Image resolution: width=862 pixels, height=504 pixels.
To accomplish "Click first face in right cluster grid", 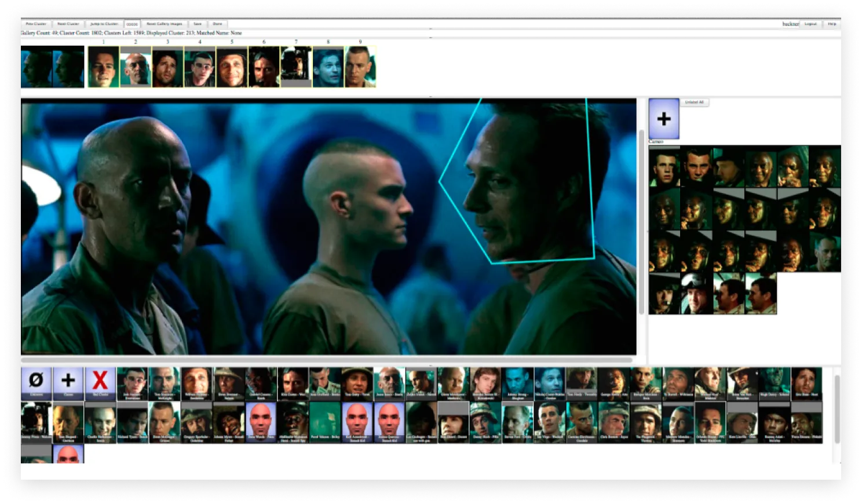I will click(x=664, y=166).
